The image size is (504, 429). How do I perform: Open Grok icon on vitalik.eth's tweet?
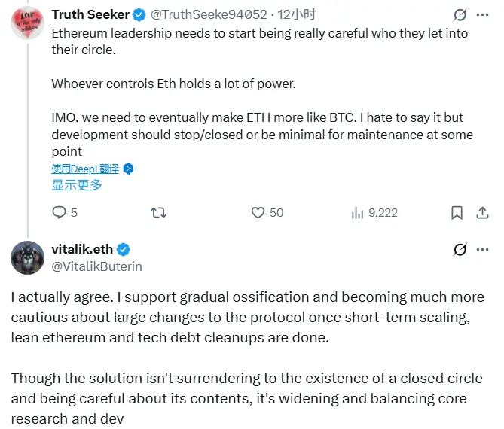pos(460,249)
